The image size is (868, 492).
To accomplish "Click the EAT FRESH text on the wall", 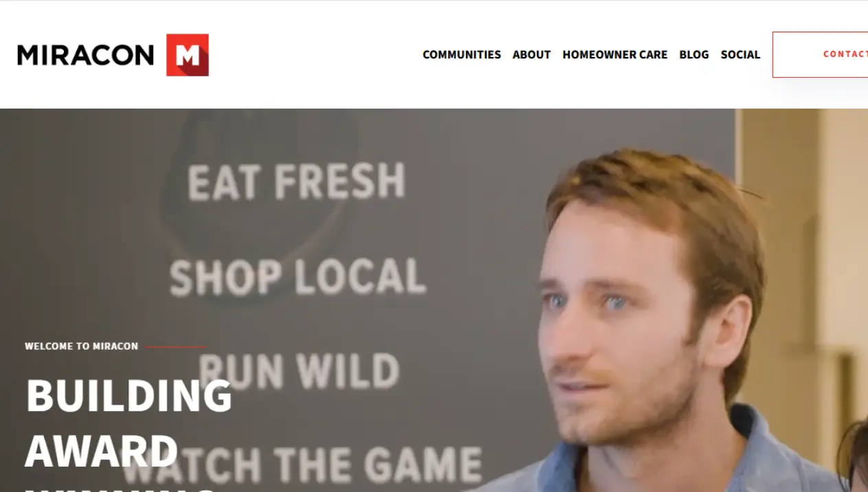I will tap(296, 182).
